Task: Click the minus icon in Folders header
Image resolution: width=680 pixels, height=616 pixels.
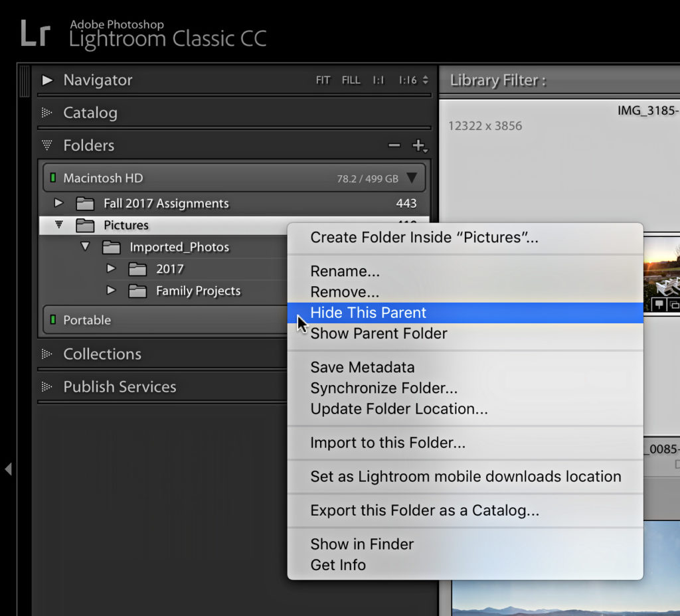Action: point(394,145)
